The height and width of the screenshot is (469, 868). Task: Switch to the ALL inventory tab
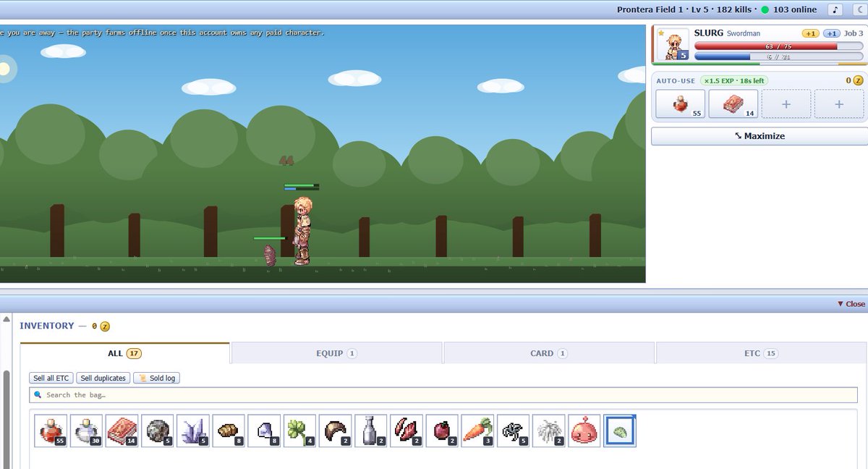point(125,353)
